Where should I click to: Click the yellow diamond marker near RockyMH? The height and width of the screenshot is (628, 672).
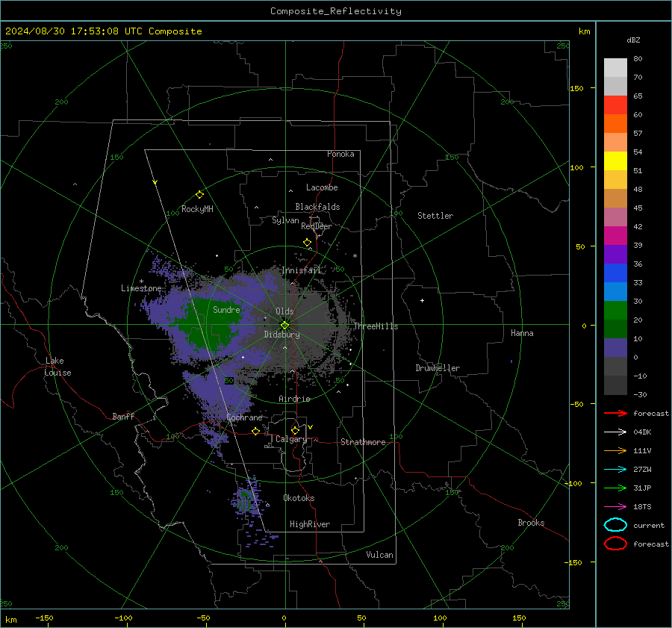(199, 195)
